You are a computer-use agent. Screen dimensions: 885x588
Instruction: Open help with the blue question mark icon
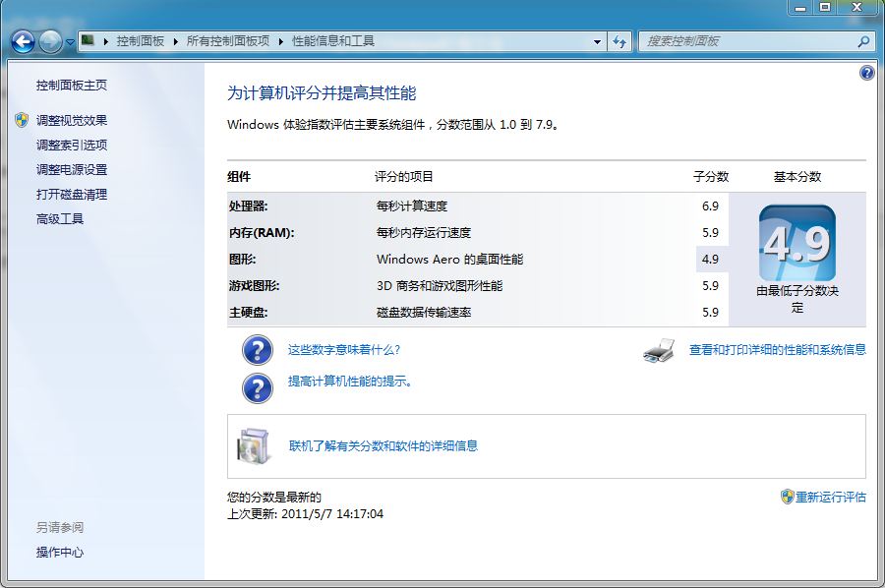[x=866, y=72]
